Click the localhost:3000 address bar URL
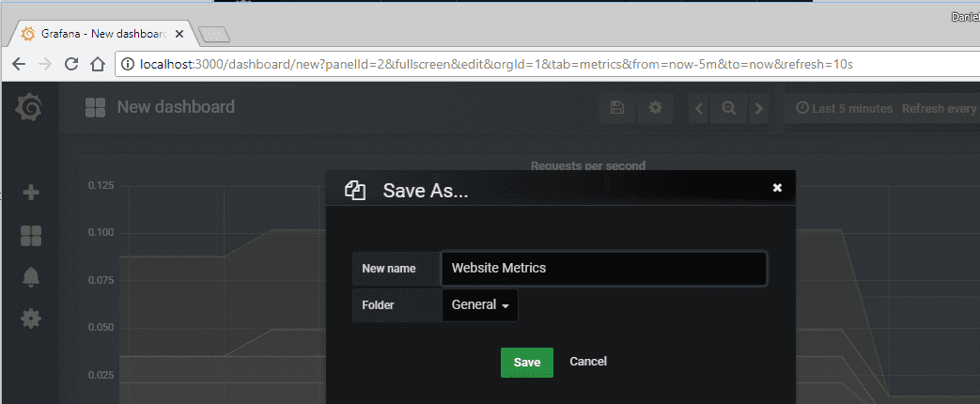The width and height of the screenshot is (980, 404). 496,64
